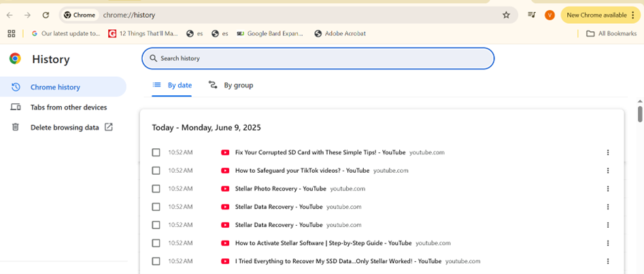This screenshot has width=644, height=274.
Task: Open the All Bookmarks folder
Action: pyautogui.click(x=611, y=34)
